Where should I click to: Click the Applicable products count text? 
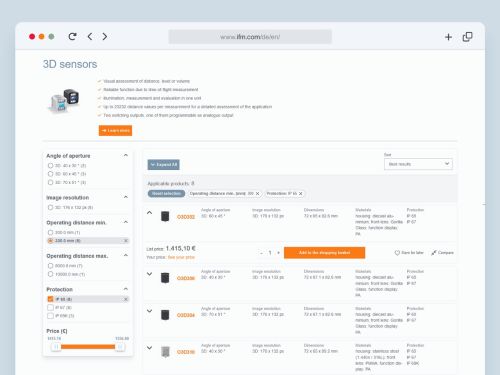click(x=171, y=183)
